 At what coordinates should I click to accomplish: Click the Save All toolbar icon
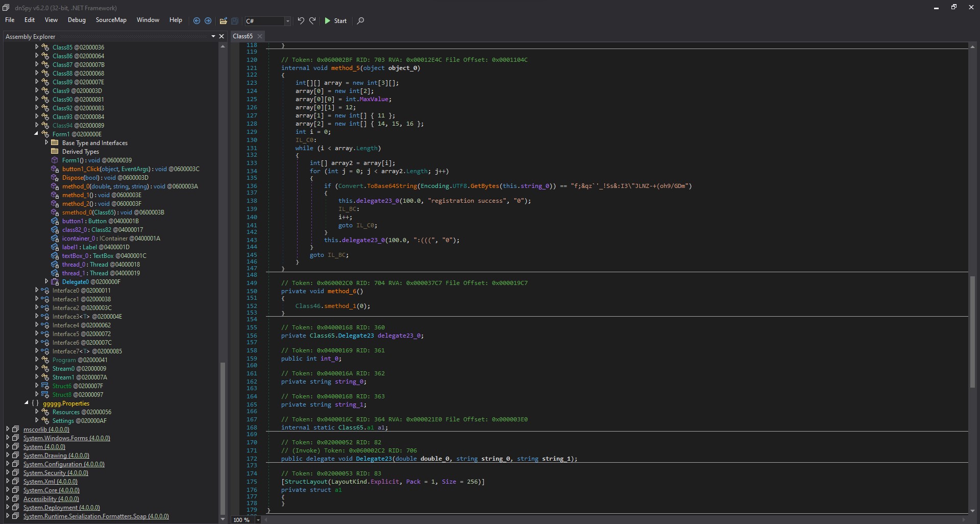click(x=235, y=21)
